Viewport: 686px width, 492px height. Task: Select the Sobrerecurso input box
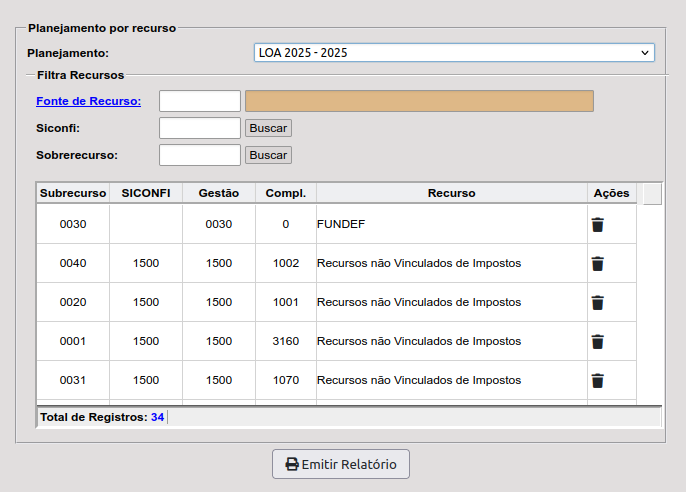click(200, 155)
